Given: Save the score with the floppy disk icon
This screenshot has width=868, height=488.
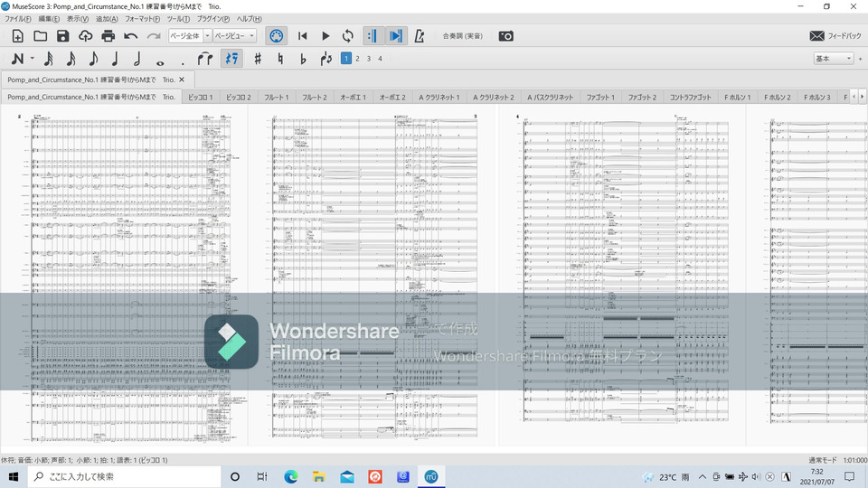Looking at the screenshot, I should pos(62,36).
